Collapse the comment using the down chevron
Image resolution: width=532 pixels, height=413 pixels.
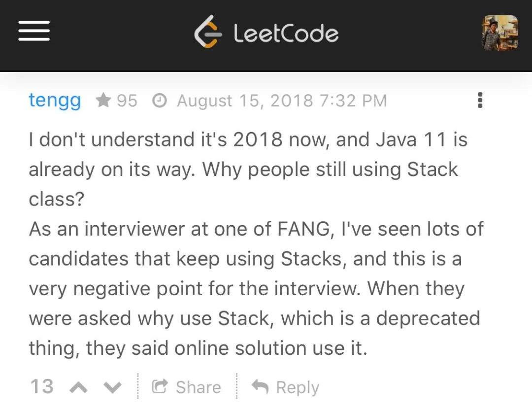[x=112, y=386]
